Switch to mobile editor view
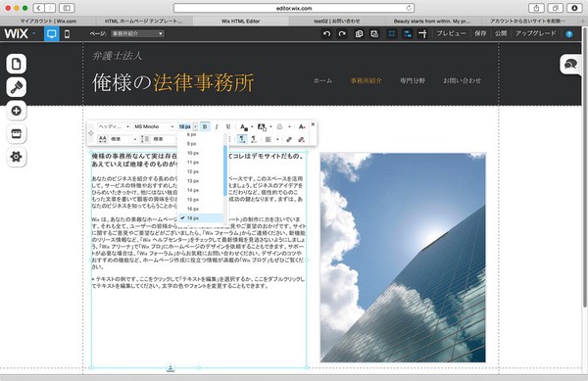This screenshot has width=588, height=381. point(67,33)
